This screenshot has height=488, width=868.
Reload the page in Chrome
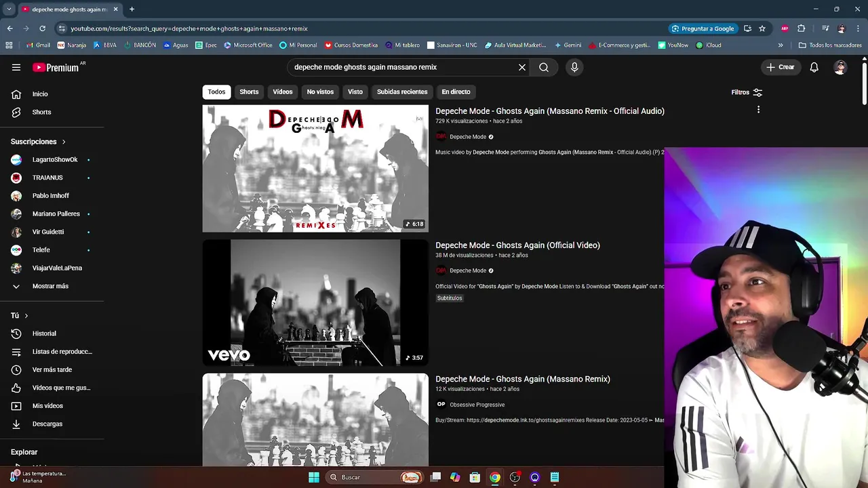(x=42, y=28)
